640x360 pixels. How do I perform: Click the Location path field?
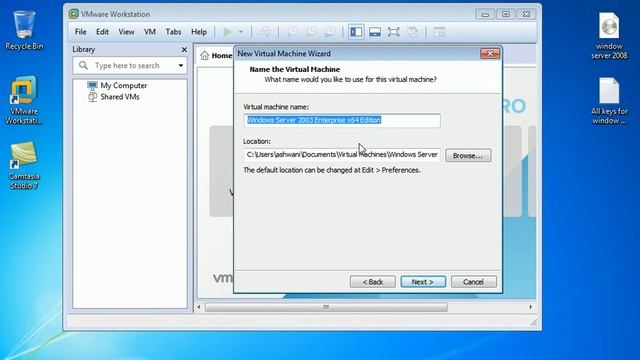[342, 155]
